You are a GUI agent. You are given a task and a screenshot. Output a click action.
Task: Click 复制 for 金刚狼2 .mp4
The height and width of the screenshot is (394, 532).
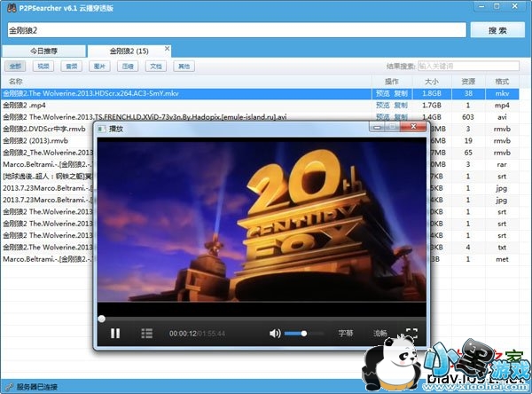[x=401, y=106]
